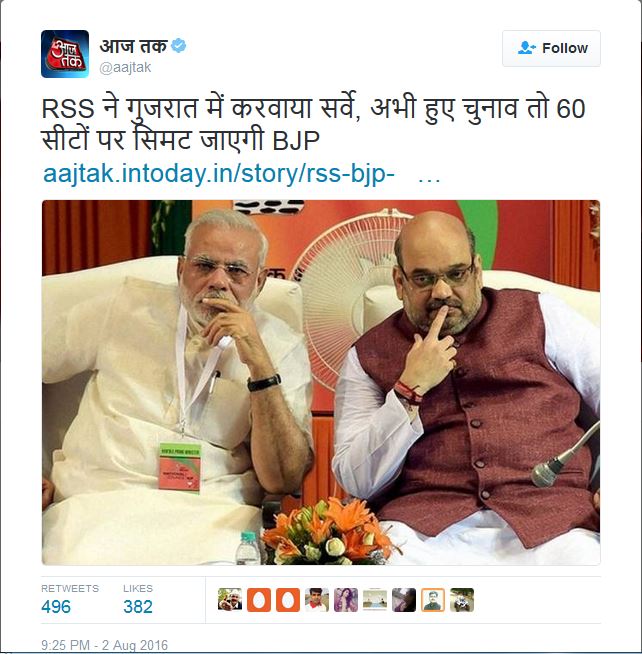642x654 pixels.
Task: Open the second orange egg default avatar
Action: [288, 600]
